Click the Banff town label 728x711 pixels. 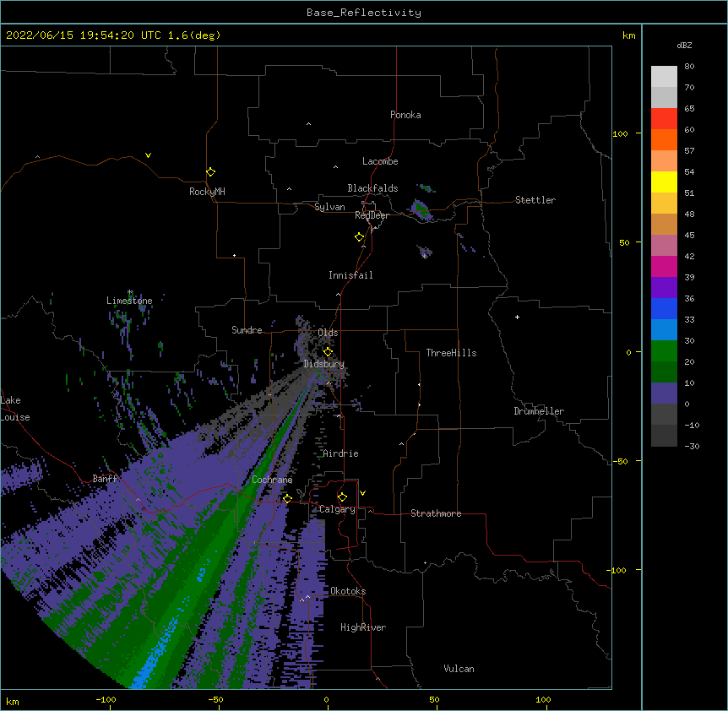coord(105,479)
